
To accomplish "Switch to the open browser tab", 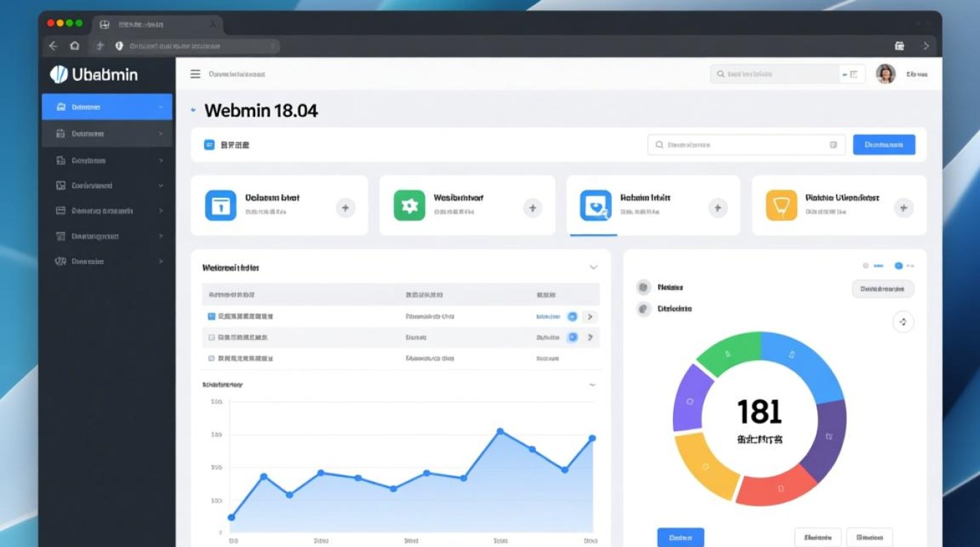I will tap(153, 23).
